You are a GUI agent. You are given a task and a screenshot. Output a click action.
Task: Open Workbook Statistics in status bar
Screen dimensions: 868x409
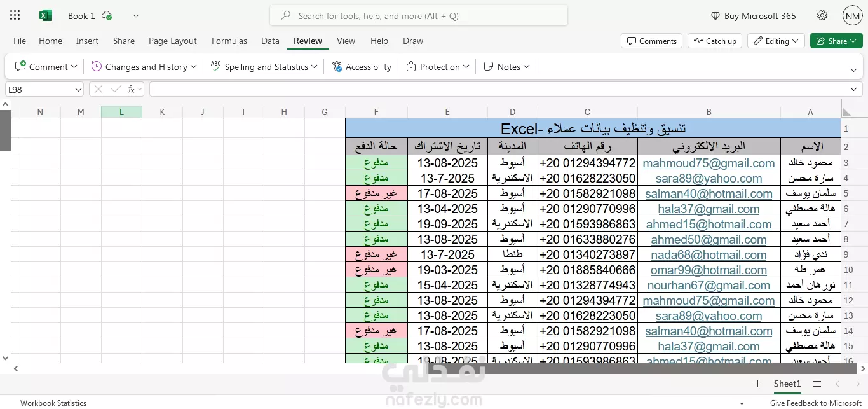[53, 403]
